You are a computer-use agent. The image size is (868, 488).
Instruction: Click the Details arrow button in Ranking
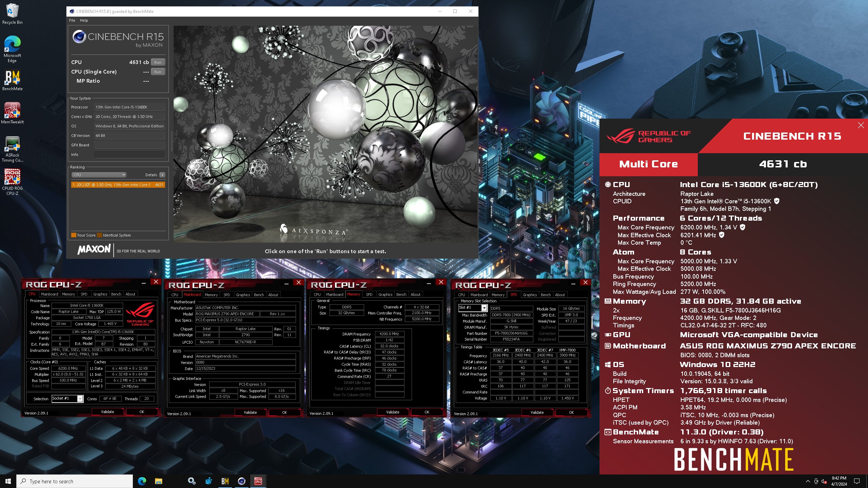tap(162, 175)
